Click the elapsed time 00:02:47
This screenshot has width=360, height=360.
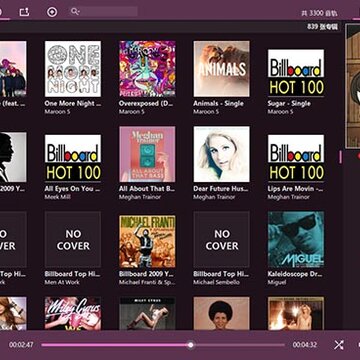coord(21,345)
